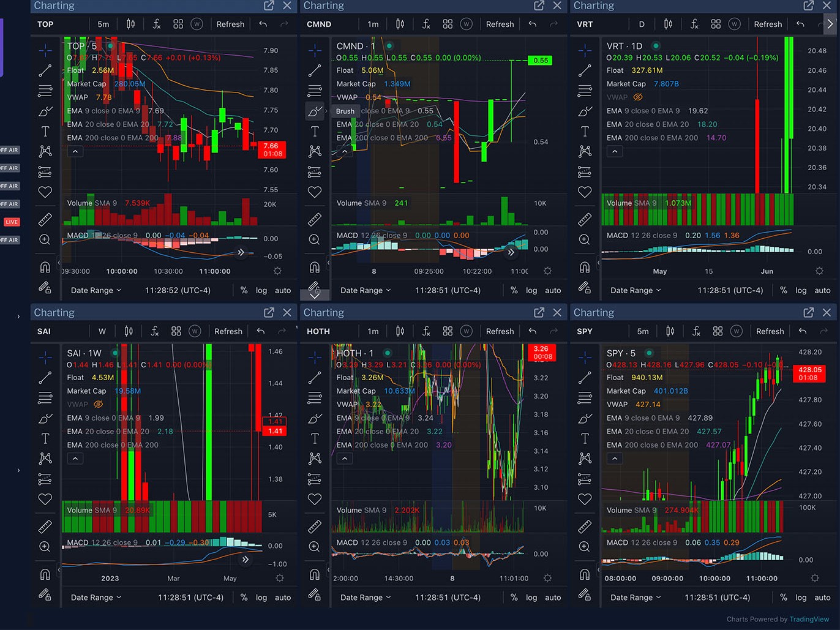
Task: Click the Refresh button on the CMND chart
Action: tap(500, 24)
